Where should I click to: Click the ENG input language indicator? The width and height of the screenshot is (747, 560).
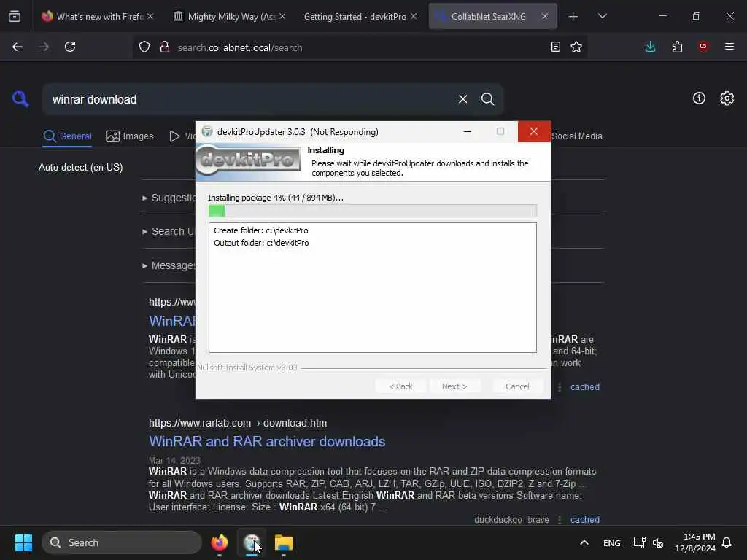point(612,542)
